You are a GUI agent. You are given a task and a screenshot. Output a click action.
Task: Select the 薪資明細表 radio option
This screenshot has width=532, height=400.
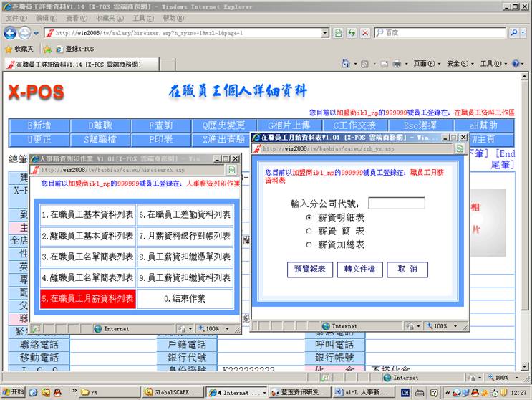309,217
